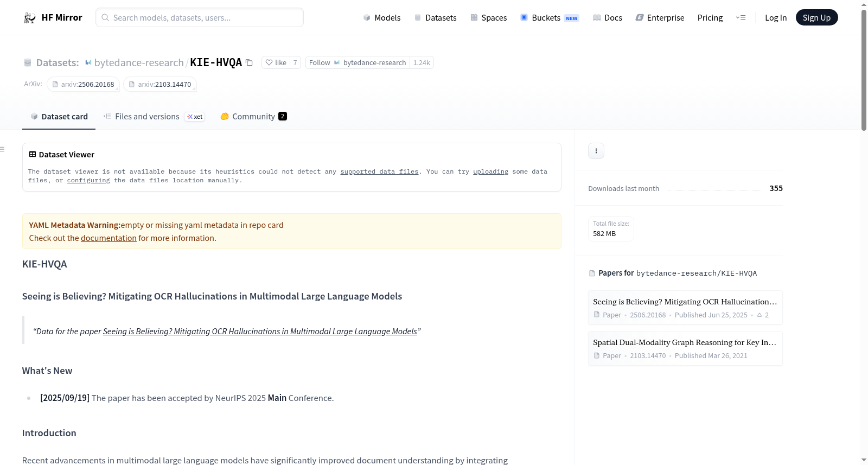Click the Datasets breadcrumb icon
868x465 pixels.
click(x=28, y=63)
